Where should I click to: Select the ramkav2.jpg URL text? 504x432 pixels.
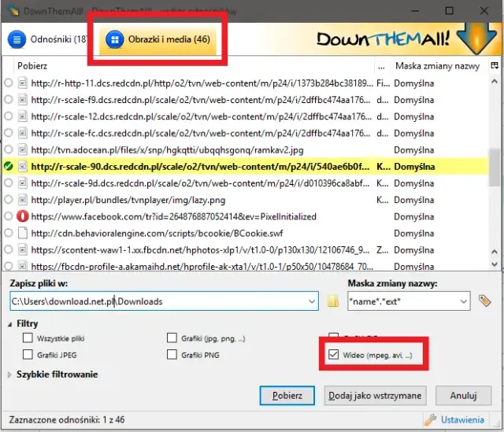pos(167,150)
